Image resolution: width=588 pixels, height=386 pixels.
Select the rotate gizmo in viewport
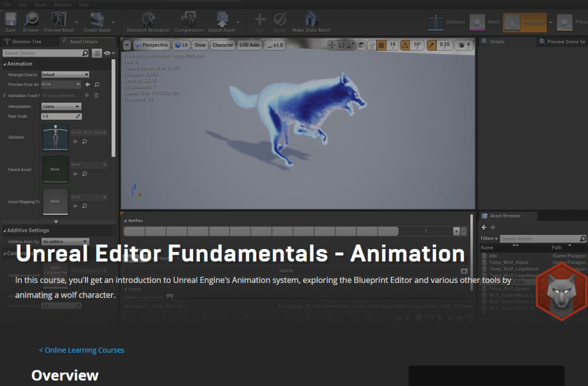(341, 45)
